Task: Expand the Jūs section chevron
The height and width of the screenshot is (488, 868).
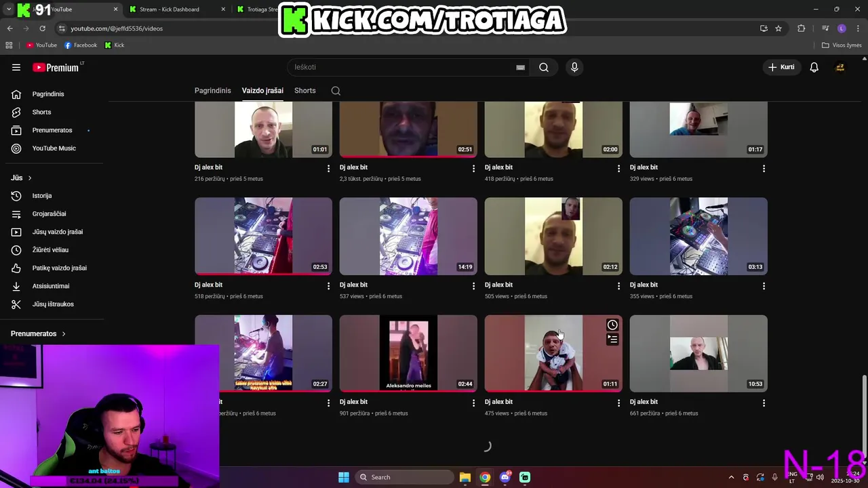Action: point(30,178)
